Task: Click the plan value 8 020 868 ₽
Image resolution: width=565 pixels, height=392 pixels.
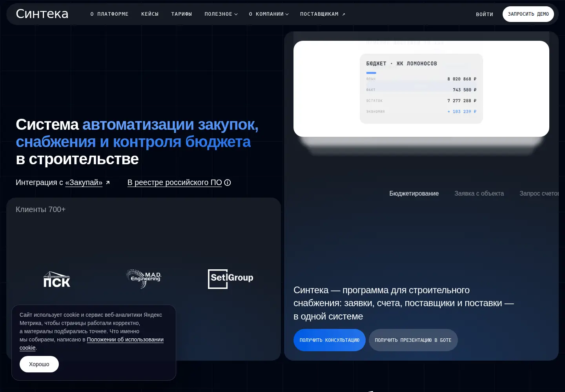Action: [x=462, y=79]
